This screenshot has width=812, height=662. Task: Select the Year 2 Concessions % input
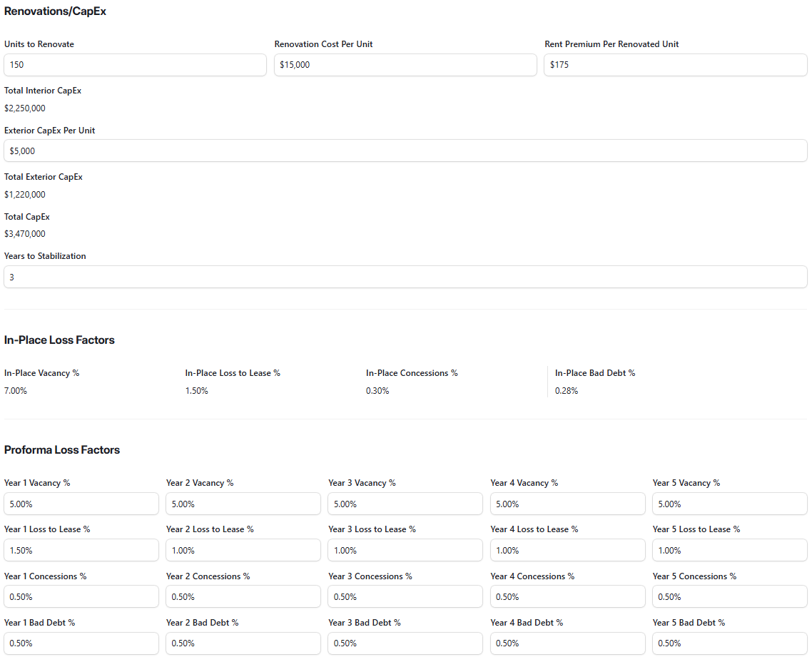pyautogui.click(x=243, y=596)
